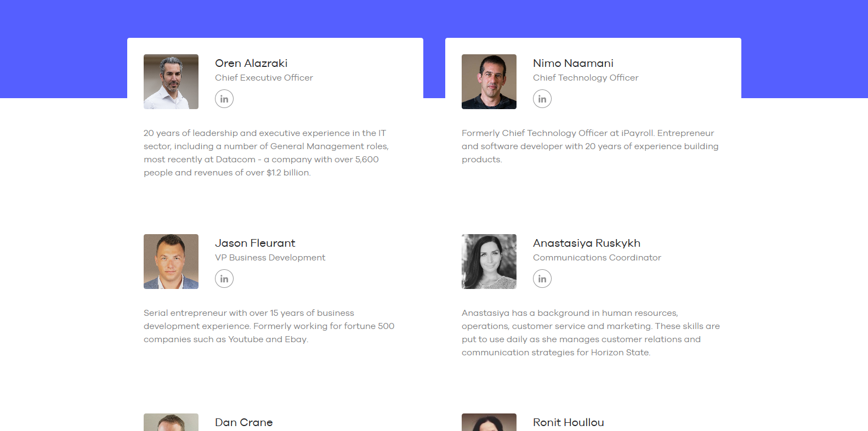This screenshot has height=431, width=868.
Task: Open Nimo Naamani's LinkedIn profile icon
Action: [542, 99]
